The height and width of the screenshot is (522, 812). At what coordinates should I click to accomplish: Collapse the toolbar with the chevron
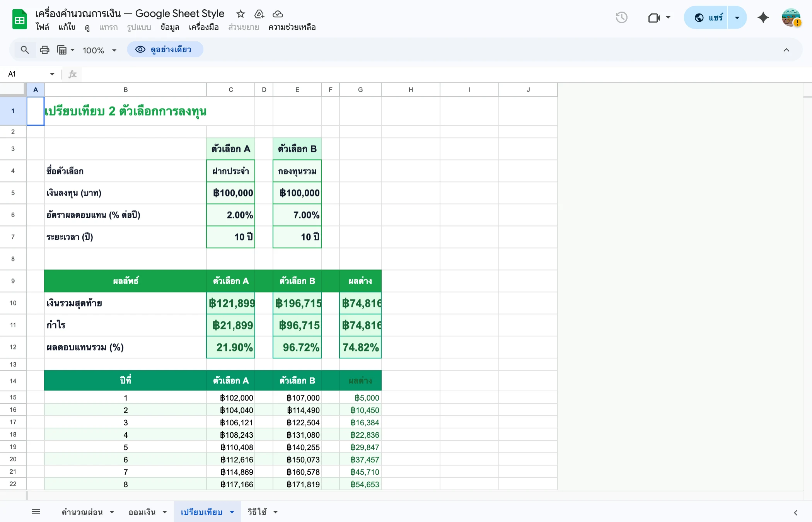786,49
